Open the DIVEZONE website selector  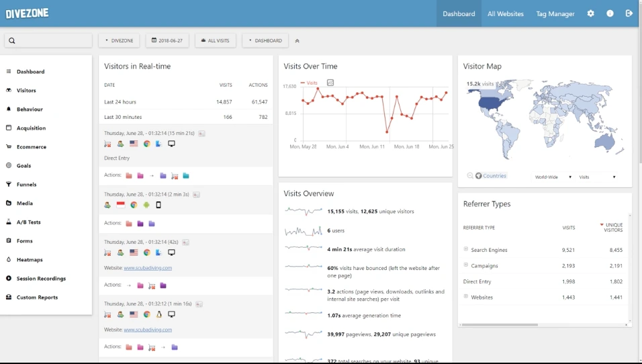[119, 41]
